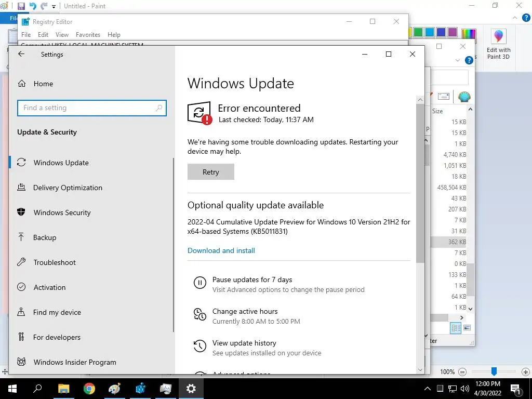Collapse the Paint ribbon with chevron
This screenshot has width=532, height=399.
point(515,18)
